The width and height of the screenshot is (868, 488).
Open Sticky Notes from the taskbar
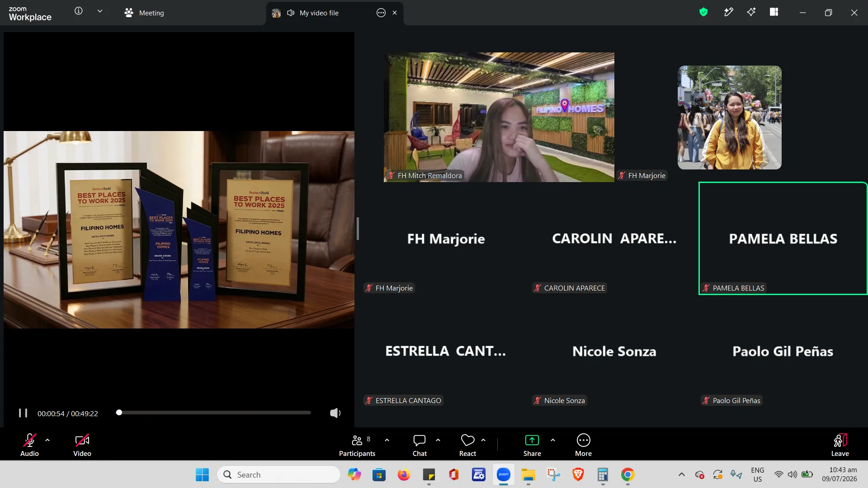coord(429,474)
